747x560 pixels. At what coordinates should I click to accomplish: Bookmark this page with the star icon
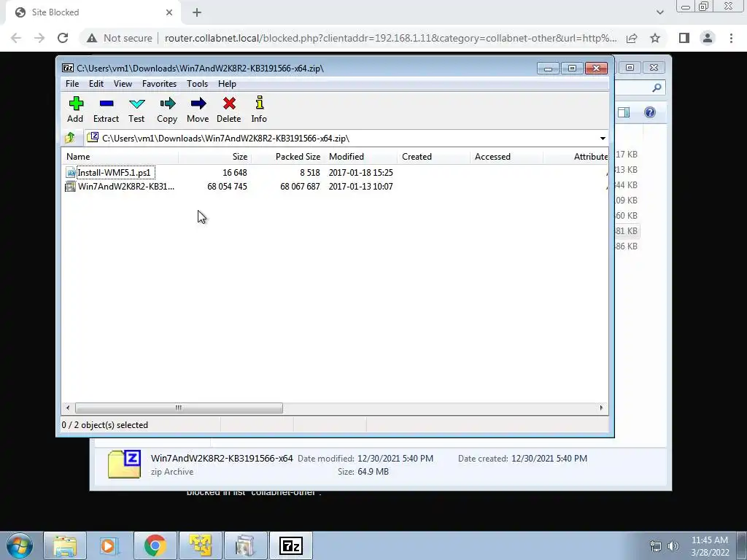pos(655,38)
